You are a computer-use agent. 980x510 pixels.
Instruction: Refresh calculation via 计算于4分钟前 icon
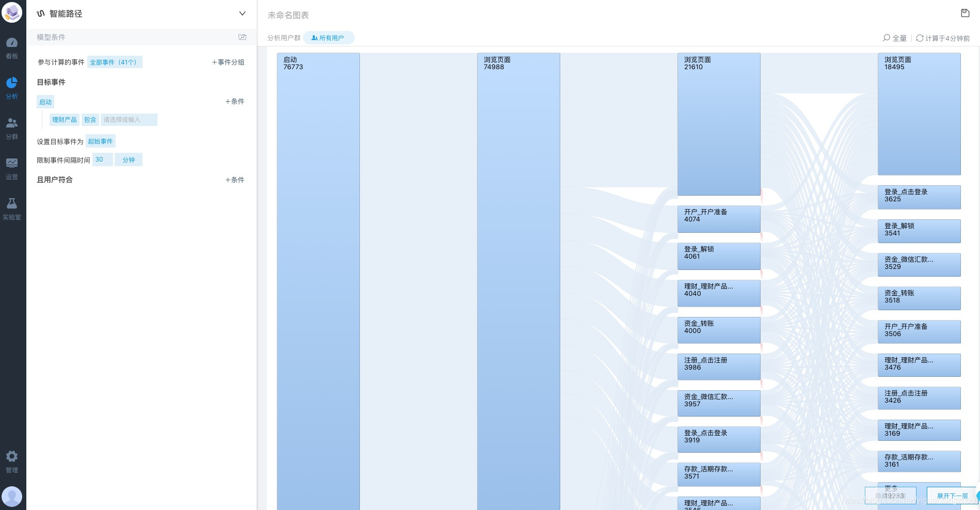[920, 38]
